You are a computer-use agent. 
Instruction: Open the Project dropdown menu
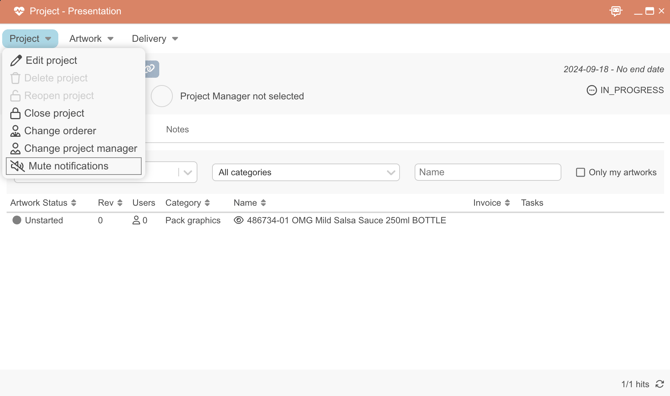pyautogui.click(x=30, y=38)
